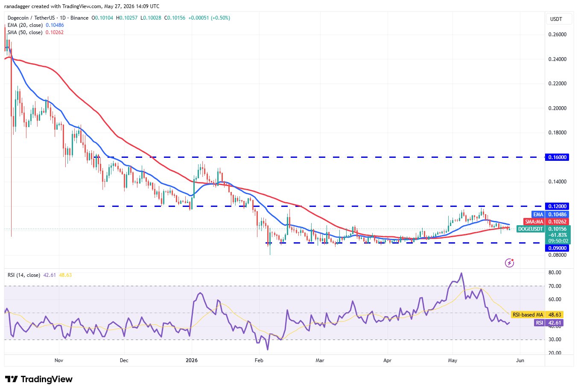Viewport: 578px width, 392px height.
Task: Click the purple lightning bolt event icon
Action: pos(509,263)
